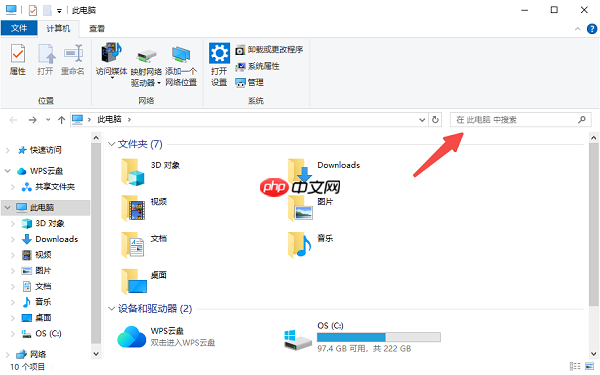
Task: Click the Back navigation arrow
Action: (13, 120)
